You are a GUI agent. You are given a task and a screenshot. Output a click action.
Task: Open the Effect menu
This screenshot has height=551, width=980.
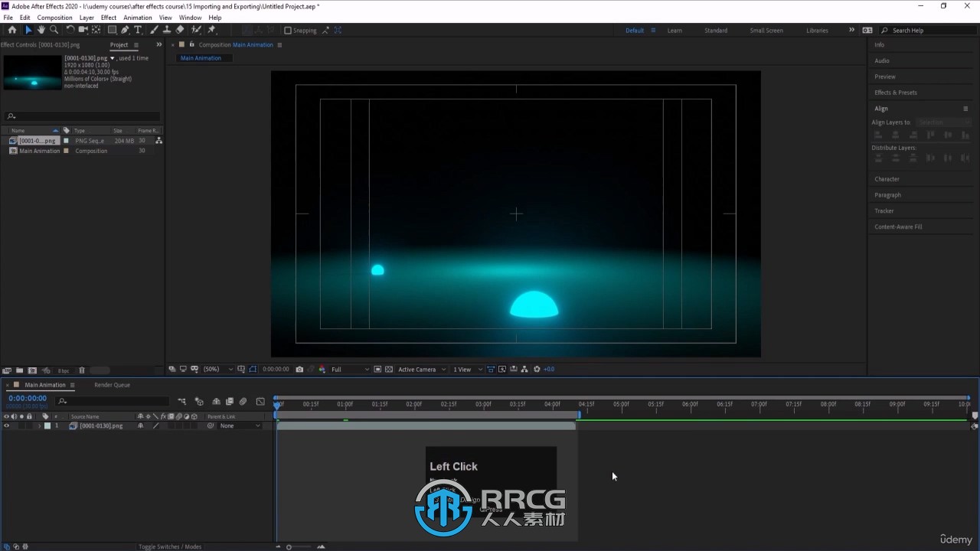tap(109, 18)
